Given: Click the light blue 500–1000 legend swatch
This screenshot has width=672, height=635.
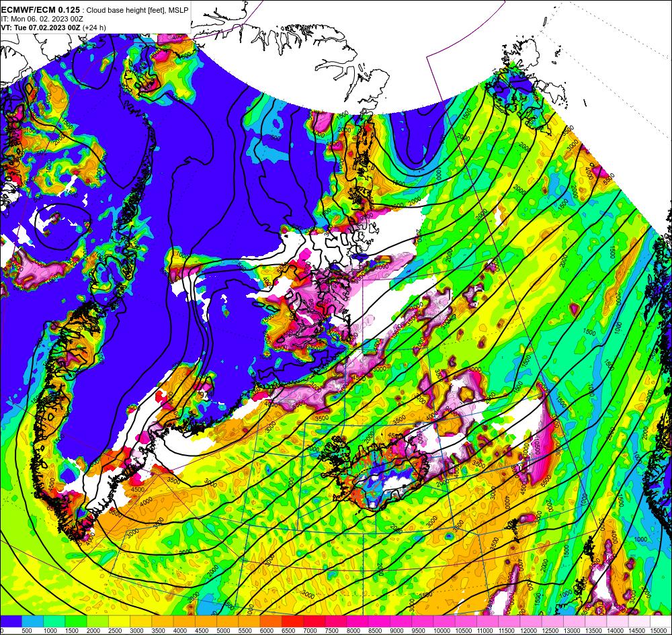Looking at the screenshot, I should 32,622.
